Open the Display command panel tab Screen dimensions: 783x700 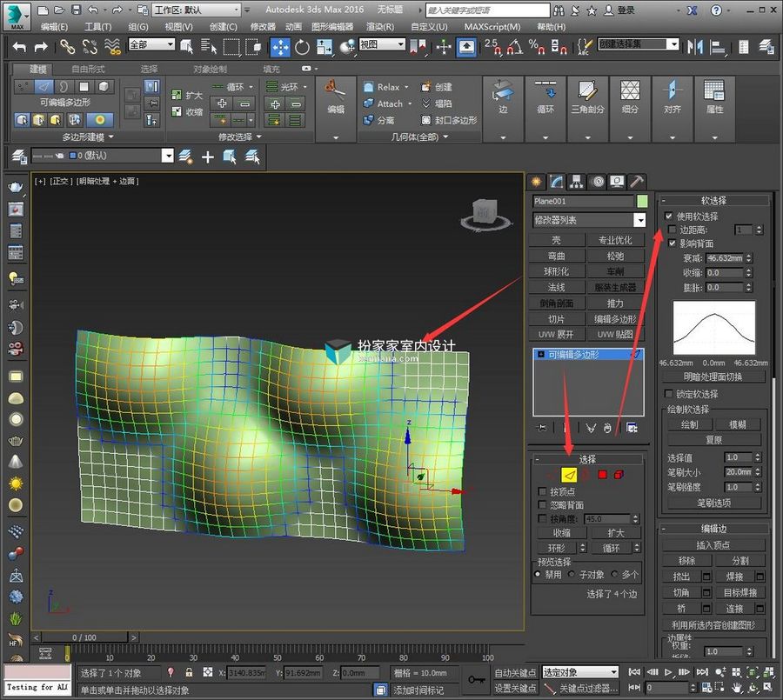point(617,181)
